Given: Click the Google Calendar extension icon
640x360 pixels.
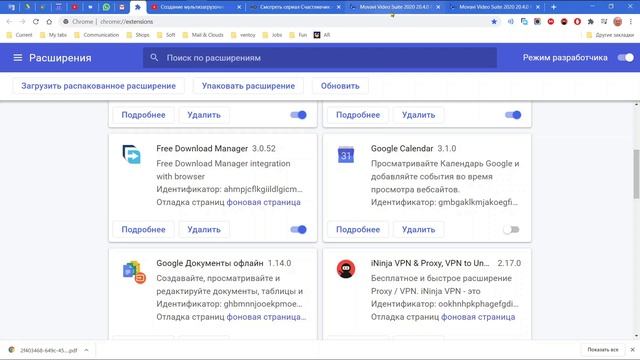Looking at the screenshot, I should [x=346, y=155].
